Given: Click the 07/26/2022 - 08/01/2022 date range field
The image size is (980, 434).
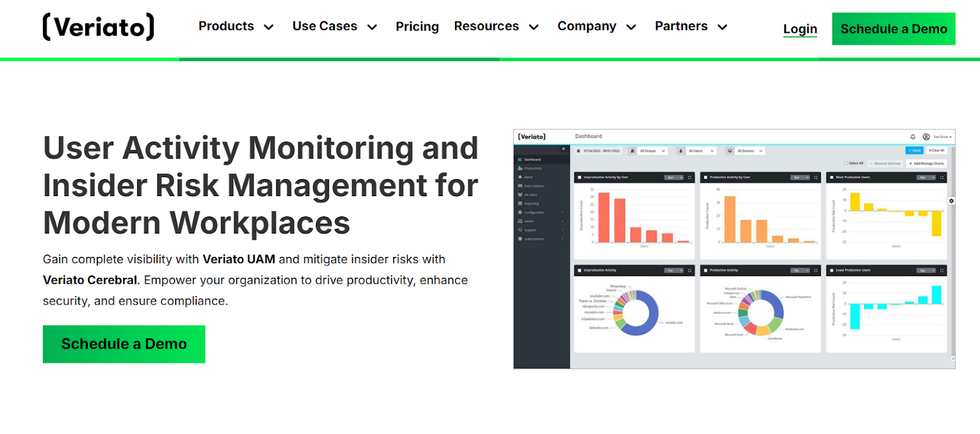Looking at the screenshot, I should point(601,151).
